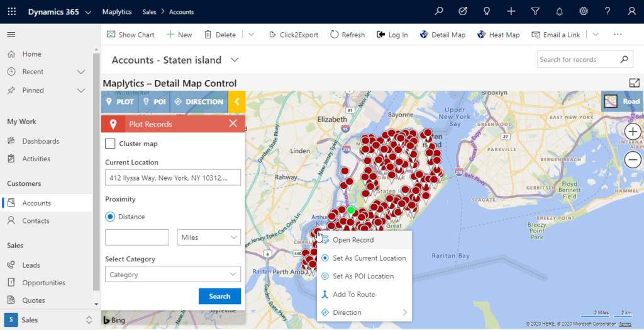Viewport: 644px width, 330px height.
Task: Expand the Recent section
Action: (x=81, y=72)
